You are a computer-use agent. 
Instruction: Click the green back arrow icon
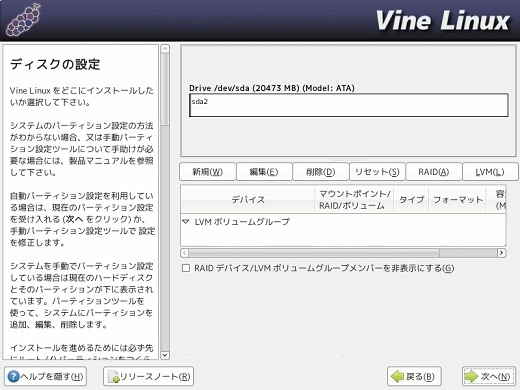[397, 377]
